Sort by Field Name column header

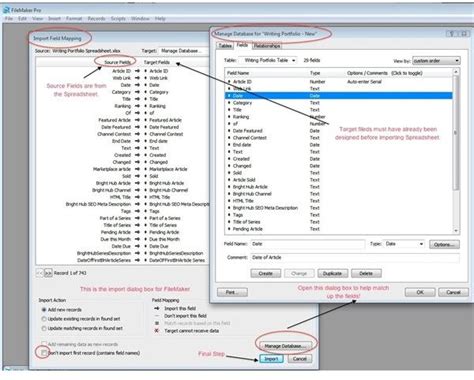tap(238, 73)
